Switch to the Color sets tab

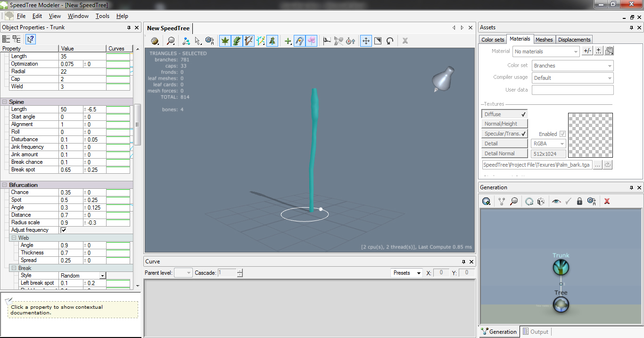pyautogui.click(x=493, y=40)
